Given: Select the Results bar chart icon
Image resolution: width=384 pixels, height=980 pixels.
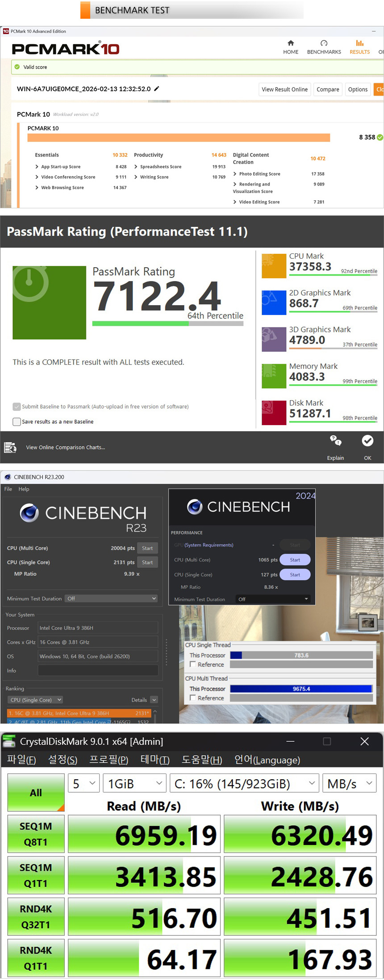Looking at the screenshot, I should click(x=359, y=43).
